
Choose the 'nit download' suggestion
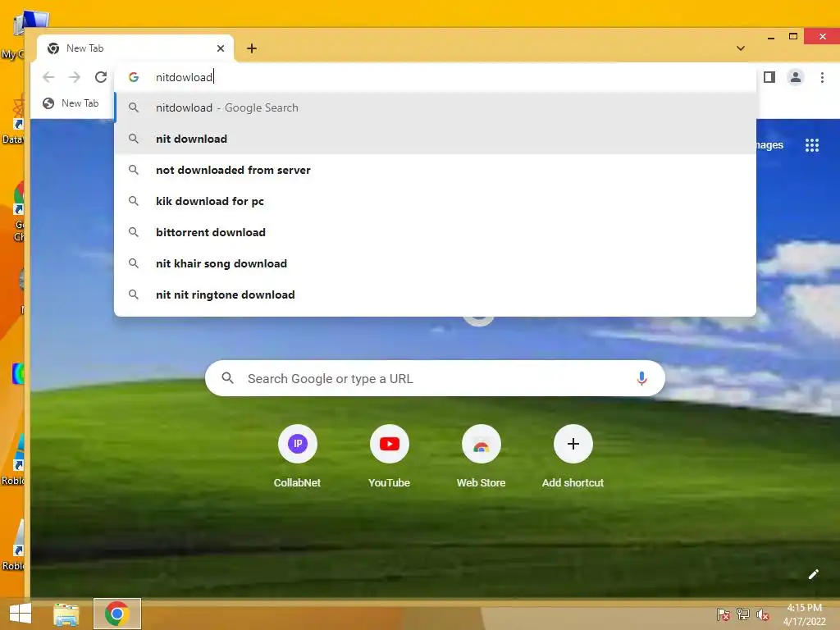435,139
